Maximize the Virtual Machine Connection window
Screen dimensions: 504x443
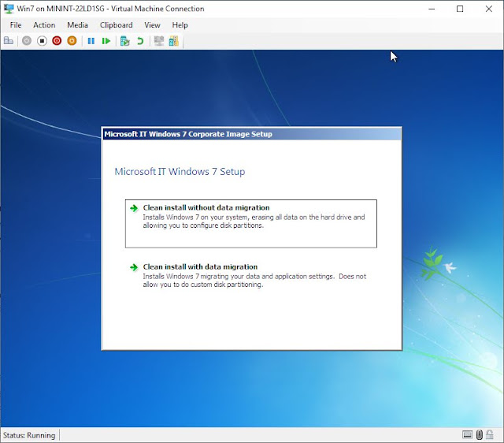(x=460, y=9)
